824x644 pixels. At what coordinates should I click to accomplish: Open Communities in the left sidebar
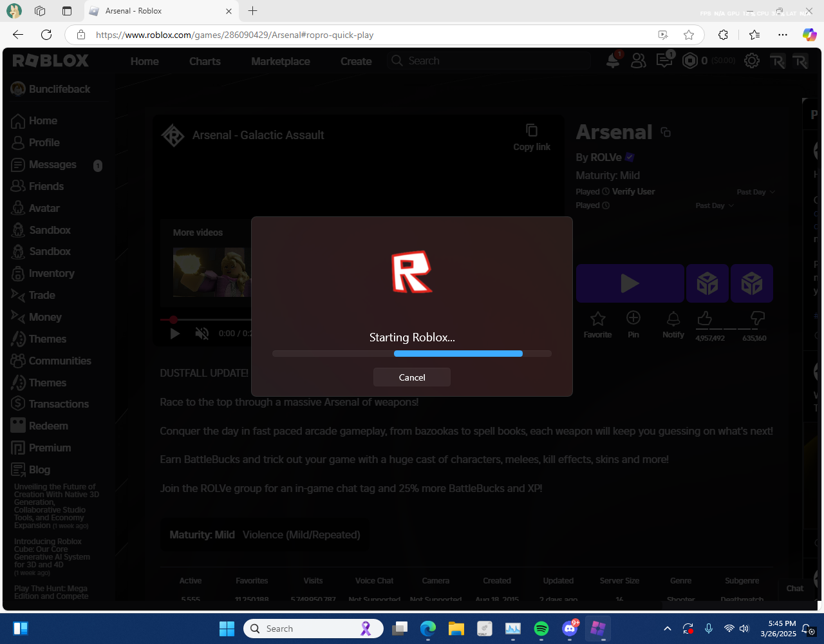(x=51, y=361)
